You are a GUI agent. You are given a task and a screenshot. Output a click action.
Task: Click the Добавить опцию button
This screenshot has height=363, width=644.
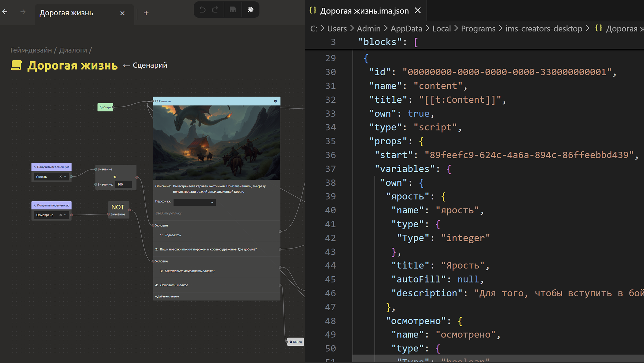[167, 296]
